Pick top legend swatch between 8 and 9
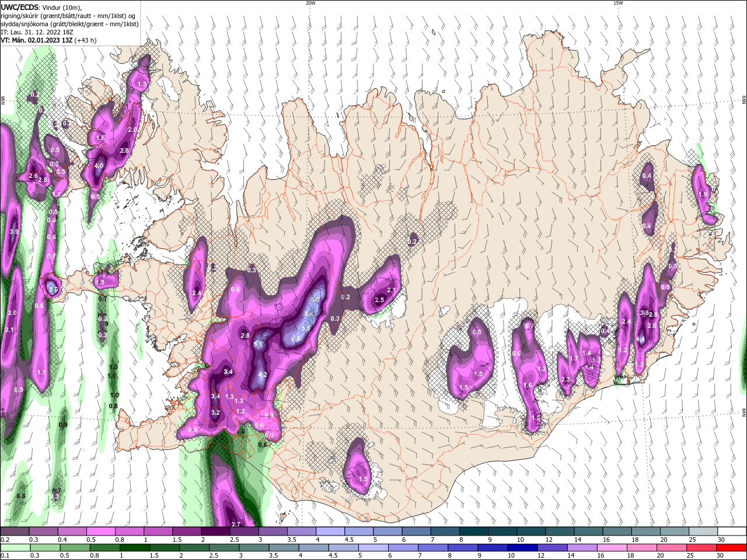 pyautogui.click(x=474, y=531)
